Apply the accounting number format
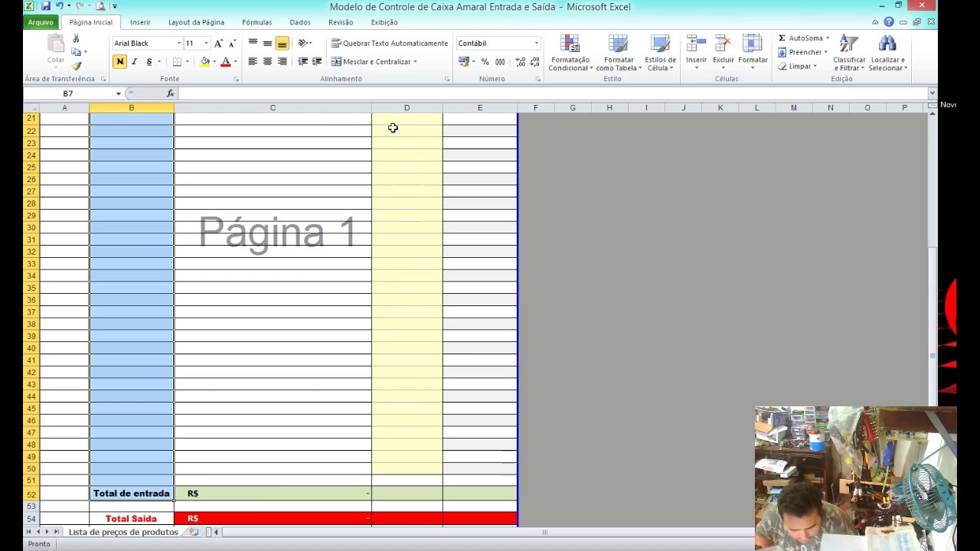Image resolution: width=980 pixels, height=551 pixels. coord(463,61)
